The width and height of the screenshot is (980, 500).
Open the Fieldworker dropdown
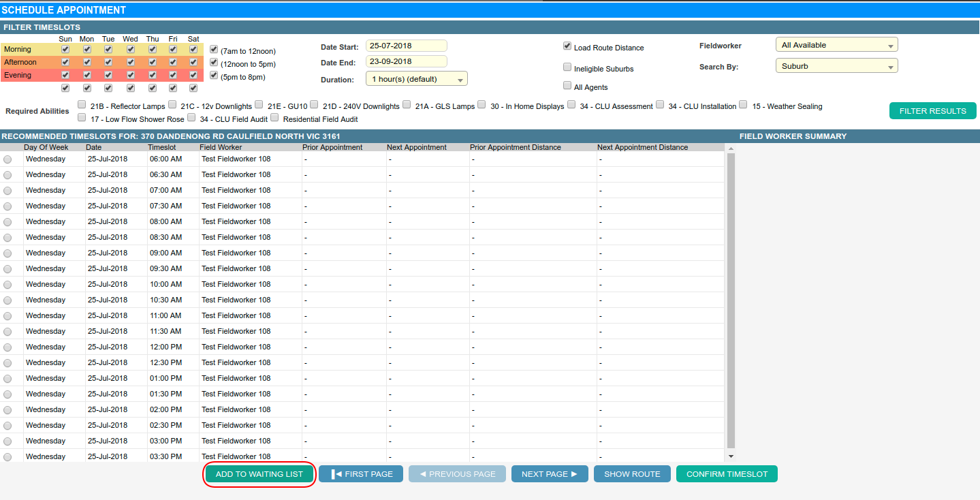tap(836, 45)
